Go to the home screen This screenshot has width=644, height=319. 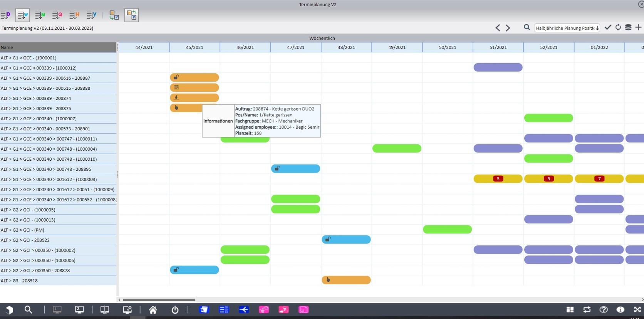click(153, 310)
